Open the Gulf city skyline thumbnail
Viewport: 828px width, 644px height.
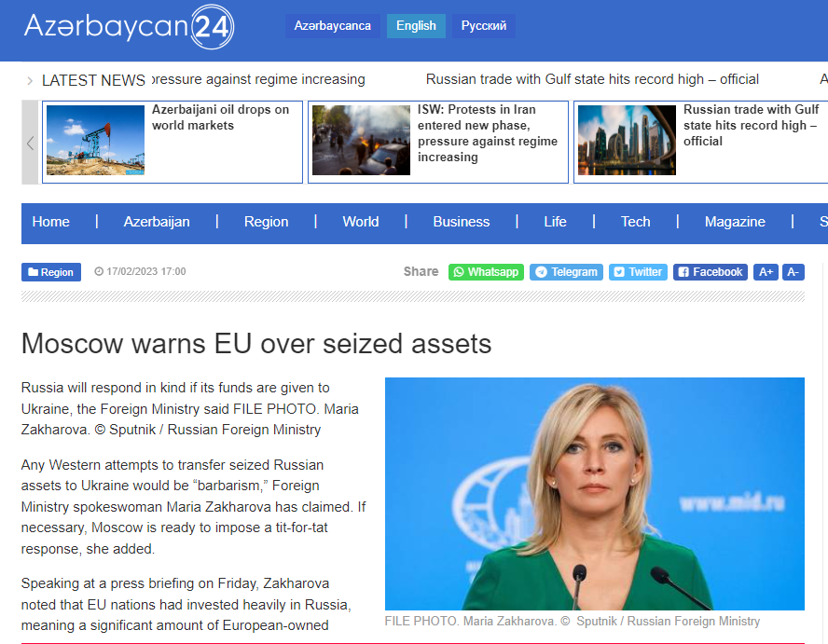click(x=627, y=141)
